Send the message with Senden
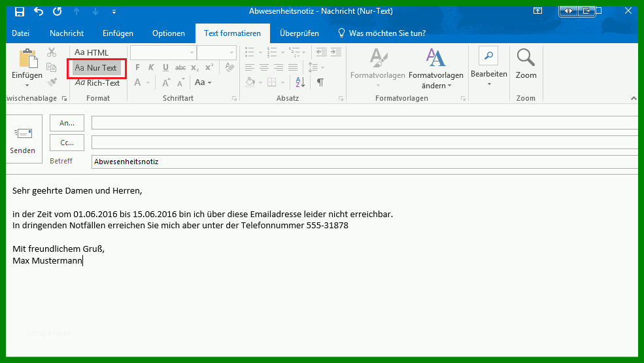The height and width of the screenshot is (363, 644). pyautogui.click(x=23, y=140)
